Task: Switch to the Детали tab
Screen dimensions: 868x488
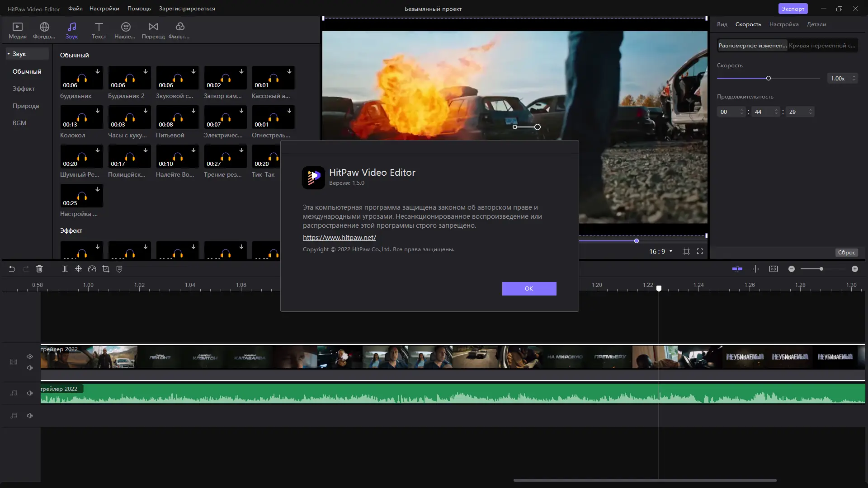Action: pyautogui.click(x=817, y=24)
